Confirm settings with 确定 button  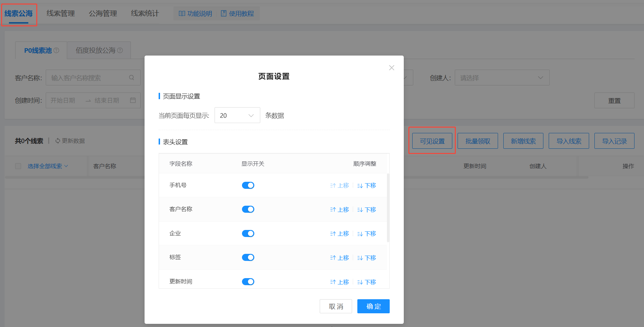click(373, 306)
